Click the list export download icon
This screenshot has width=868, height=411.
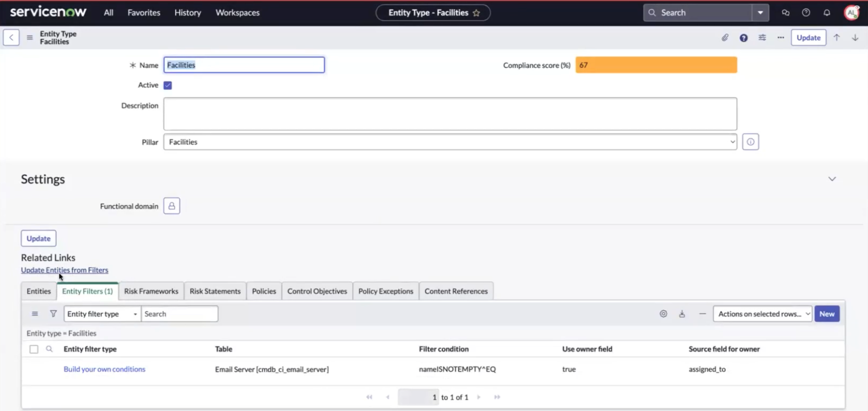(682, 314)
